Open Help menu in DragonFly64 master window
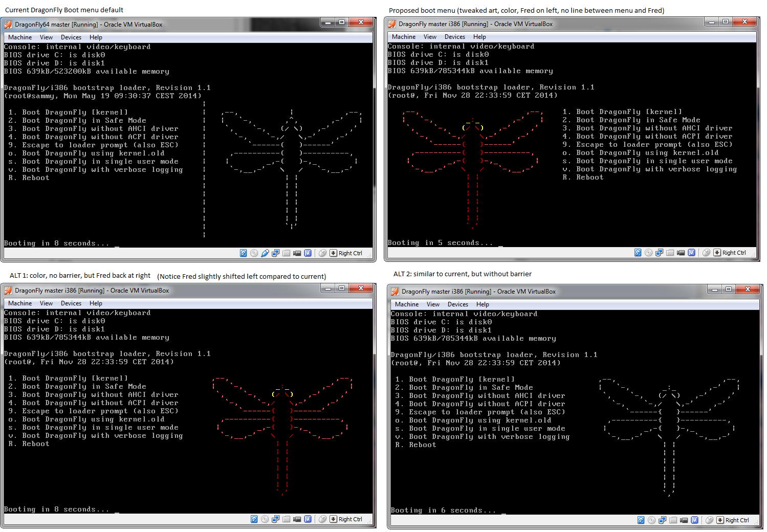767x532 pixels. click(x=96, y=37)
